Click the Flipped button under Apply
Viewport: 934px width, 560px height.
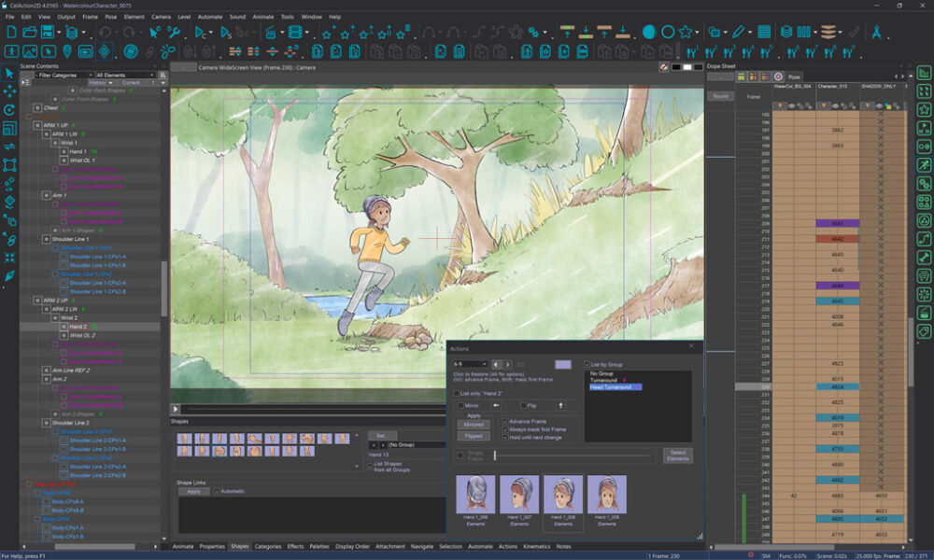(474, 436)
